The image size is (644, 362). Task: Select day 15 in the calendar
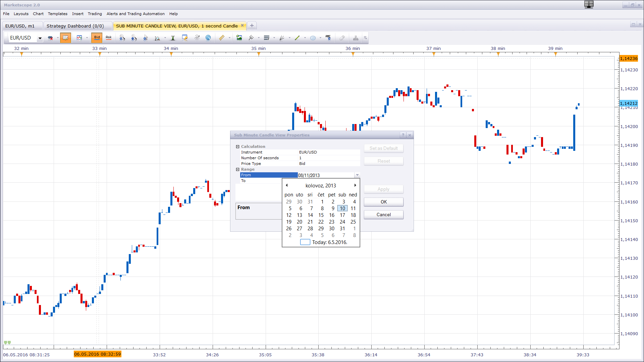tap(321, 215)
